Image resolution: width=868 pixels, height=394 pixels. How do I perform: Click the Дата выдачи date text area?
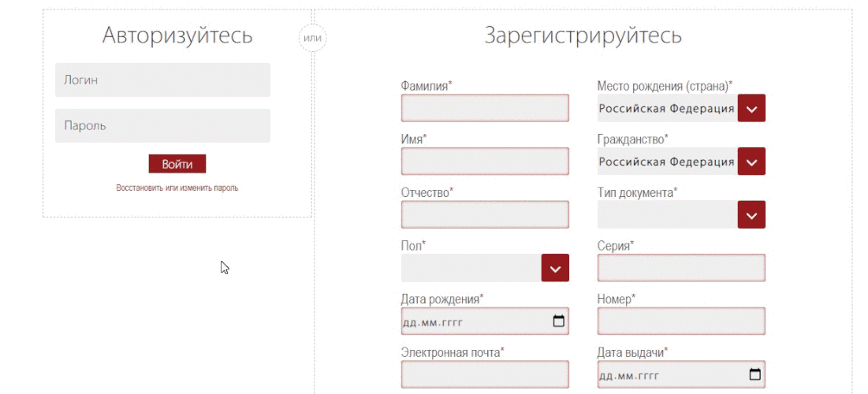point(662,374)
